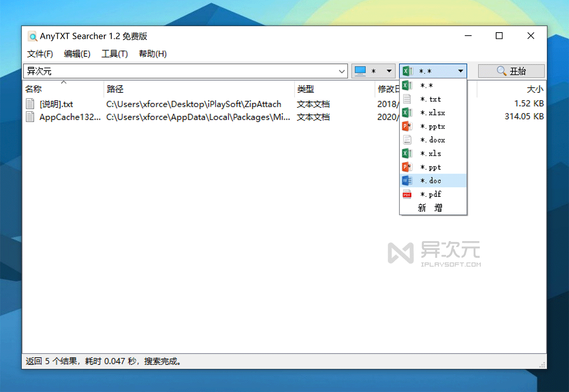Select the *.docx file type icon
Image resolution: width=569 pixels, height=392 pixels.
pos(407,140)
